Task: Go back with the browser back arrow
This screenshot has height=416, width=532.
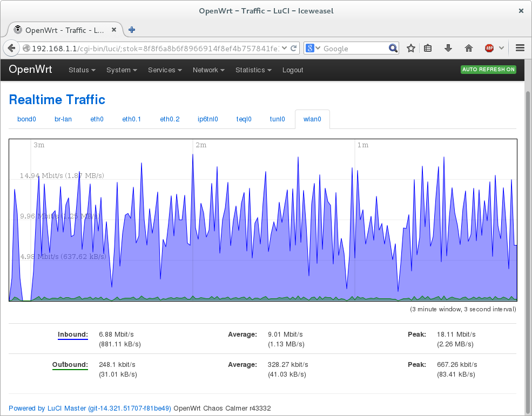Action: click(x=11, y=48)
